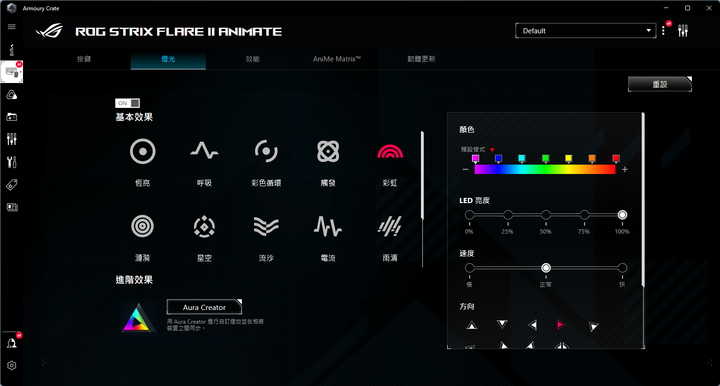Set lighting direction to the pink right arrow

point(560,325)
